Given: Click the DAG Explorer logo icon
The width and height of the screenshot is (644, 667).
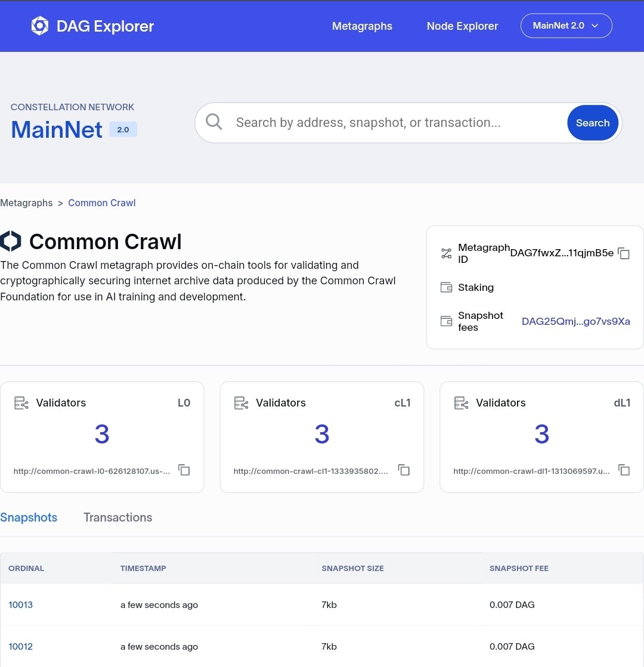Looking at the screenshot, I should (39, 26).
